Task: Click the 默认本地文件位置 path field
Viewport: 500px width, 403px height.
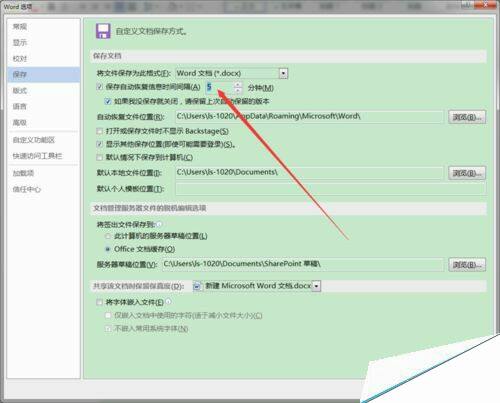Action: click(309, 172)
